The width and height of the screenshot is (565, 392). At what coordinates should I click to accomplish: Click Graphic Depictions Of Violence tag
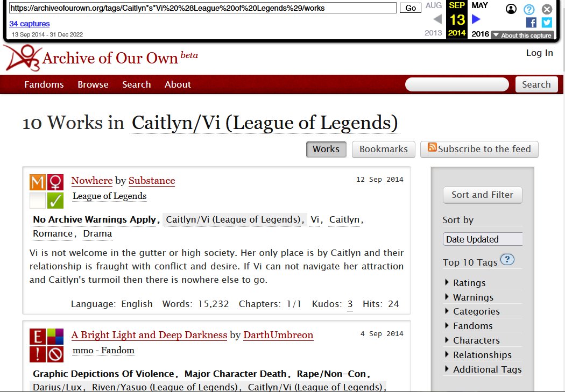point(103,374)
